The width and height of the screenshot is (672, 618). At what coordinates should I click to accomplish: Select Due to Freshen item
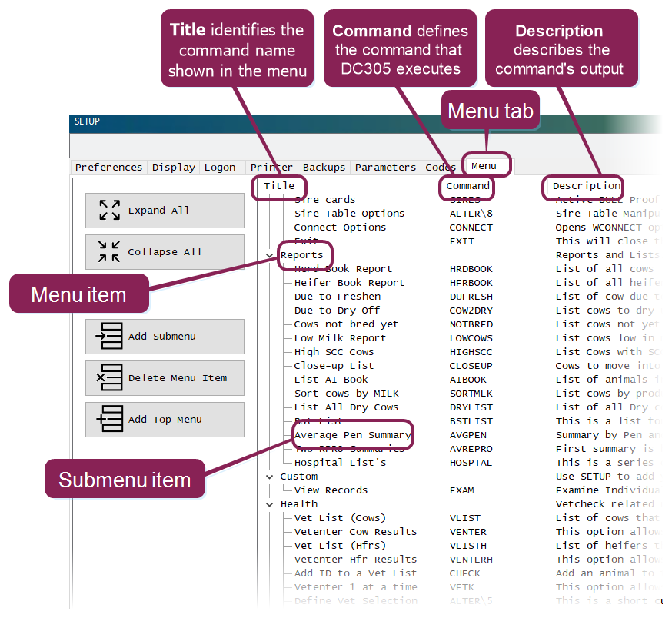click(338, 297)
